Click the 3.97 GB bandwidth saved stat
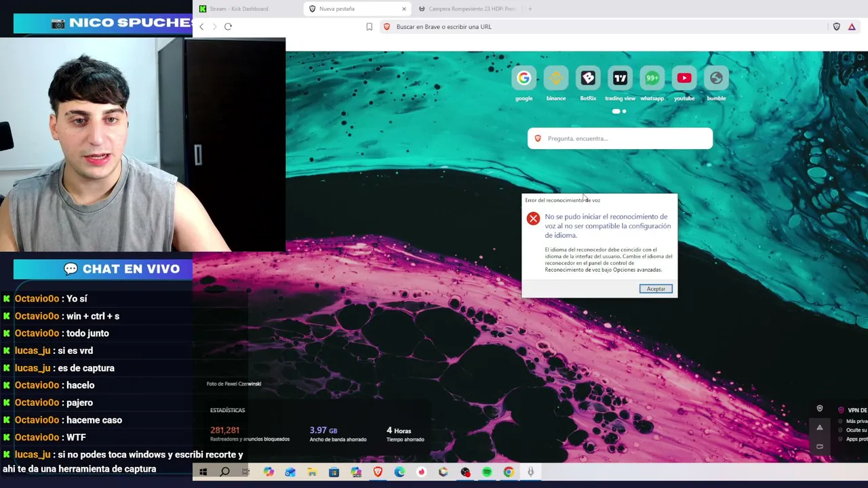868x488 pixels. 323,430
